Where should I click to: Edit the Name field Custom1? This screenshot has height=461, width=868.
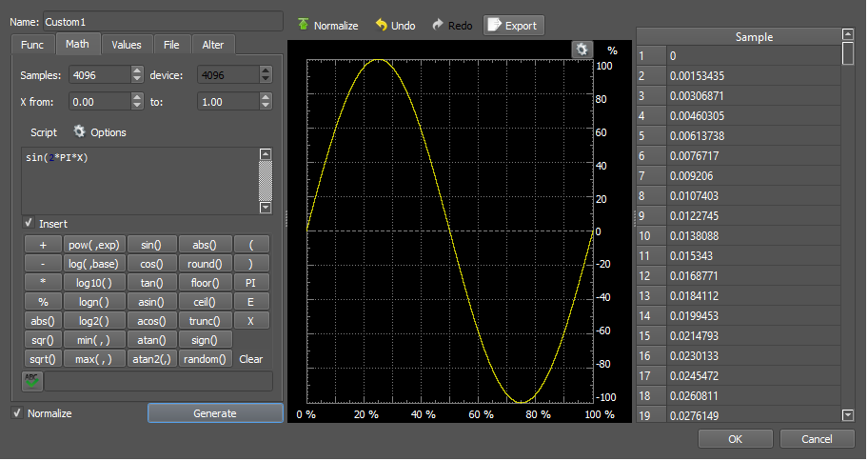coord(163,22)
